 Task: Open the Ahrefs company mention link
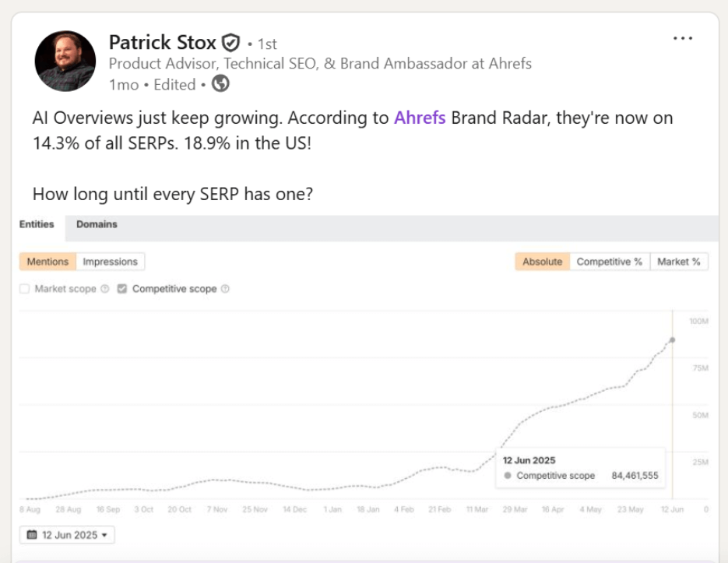(420, 118)
